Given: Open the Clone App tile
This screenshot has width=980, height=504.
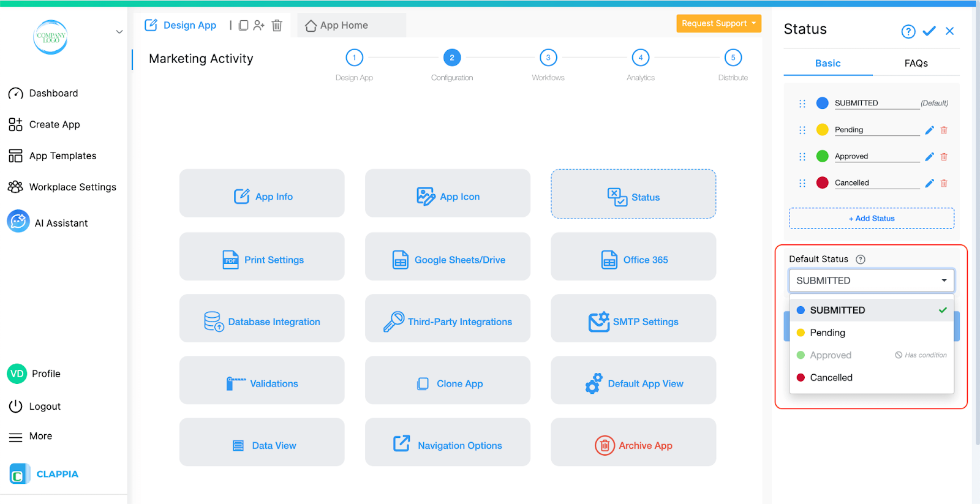Looking at the screenshot, I should (x=448, y=380).
